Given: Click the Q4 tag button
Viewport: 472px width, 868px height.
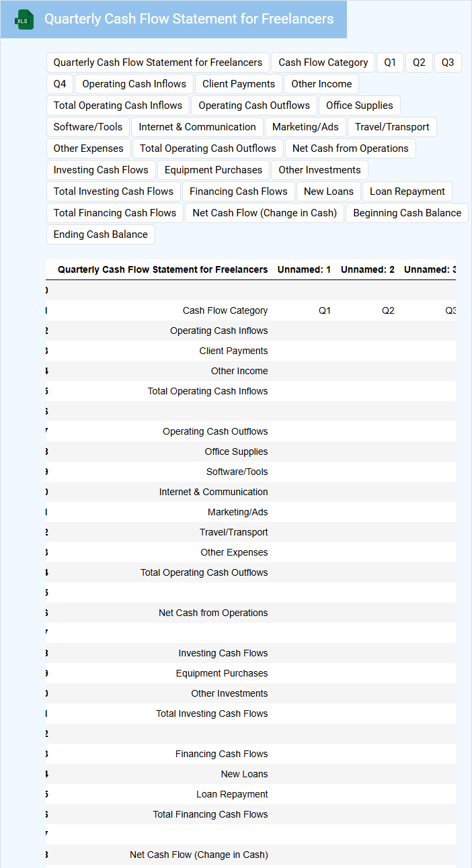Looking at the screenshot, I should pos(60,84).
